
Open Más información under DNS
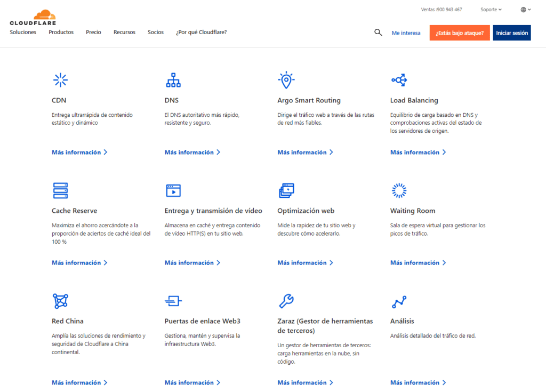tap(192, 153)
